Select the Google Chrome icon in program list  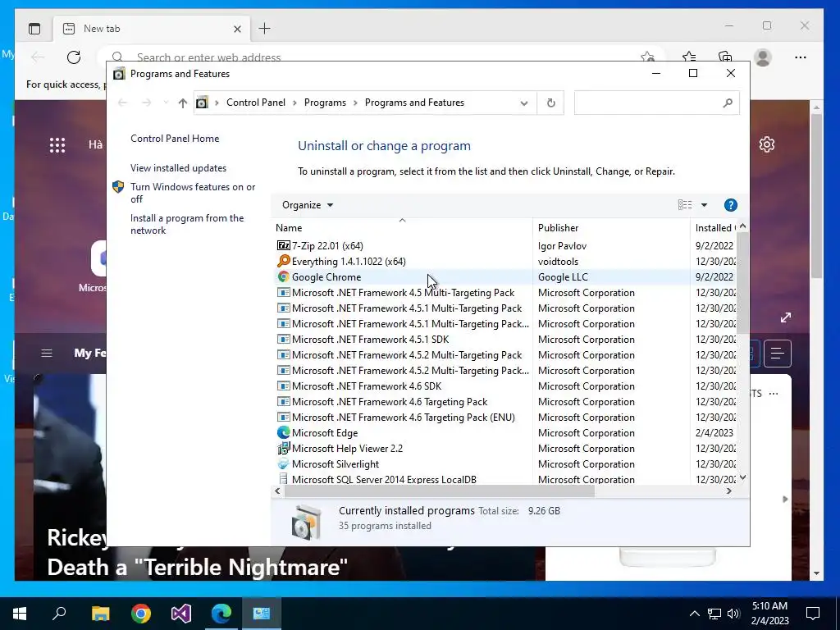(x=283, y=277)
